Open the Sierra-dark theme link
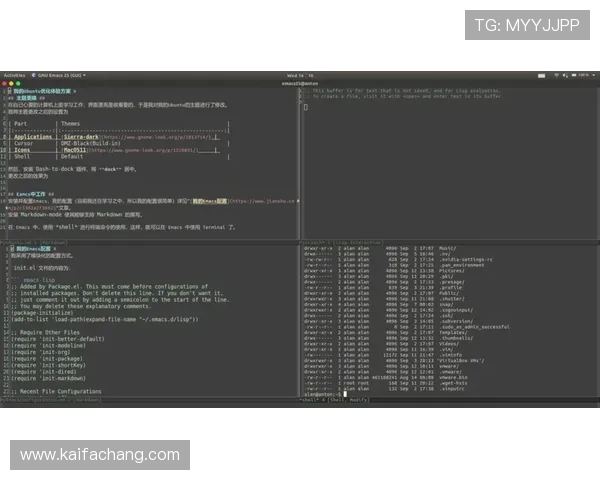 pos(78,134)
